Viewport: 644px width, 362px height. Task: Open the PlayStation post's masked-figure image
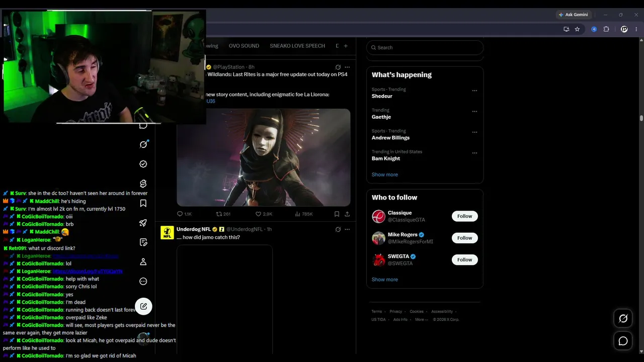264,157
